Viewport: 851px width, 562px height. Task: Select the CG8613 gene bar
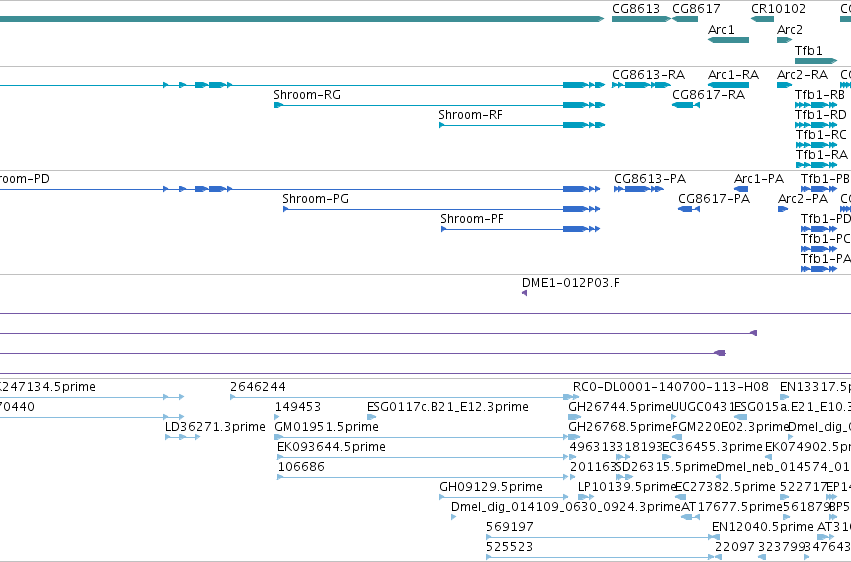pos(642,19)
